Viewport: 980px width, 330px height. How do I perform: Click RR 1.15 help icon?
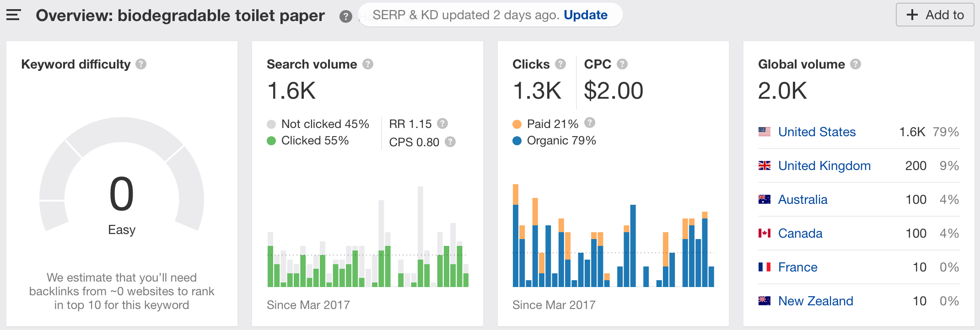(442, 123)
